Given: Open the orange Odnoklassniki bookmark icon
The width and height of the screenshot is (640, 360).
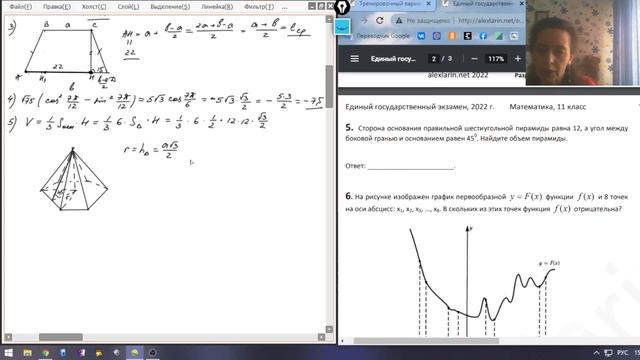Looking at the screenshot, I should pyautogui.click(x=452, y=36).
